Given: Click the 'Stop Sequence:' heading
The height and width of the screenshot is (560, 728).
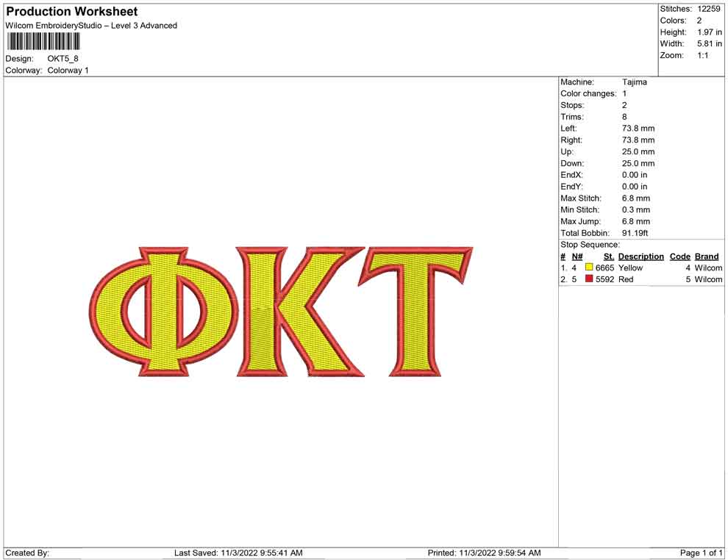Looking at the screenshot, I should pyautogui.click(x=590, y=245).
